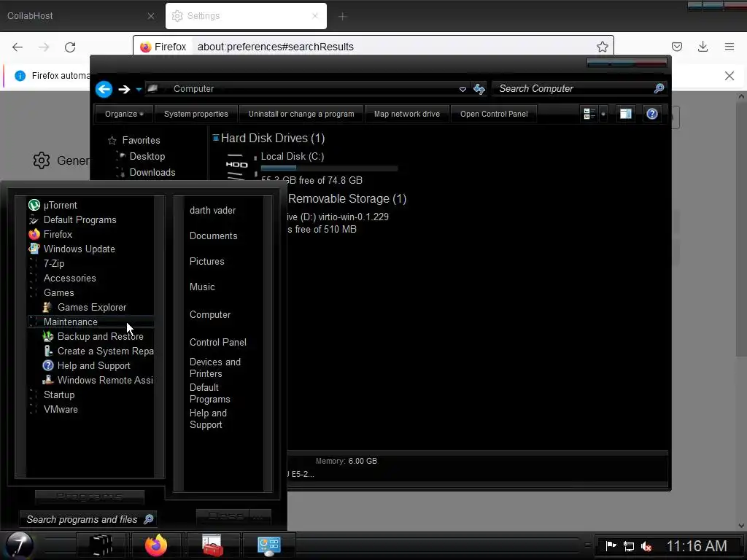The width and height of the screenshot is (747, 560).
Task: Open the recent pages dropdown arrow
Action: 139,89
